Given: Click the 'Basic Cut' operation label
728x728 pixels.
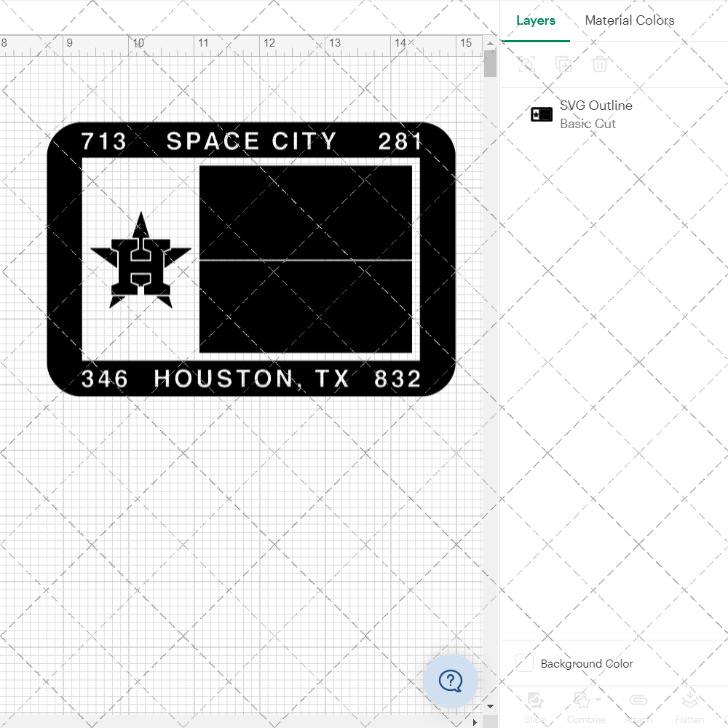Looking at the screenshot, I should pos(587,124).
